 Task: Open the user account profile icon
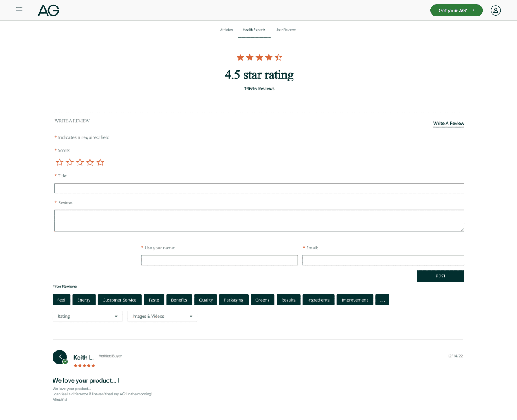pyautogui.click(x=495, y=10)
